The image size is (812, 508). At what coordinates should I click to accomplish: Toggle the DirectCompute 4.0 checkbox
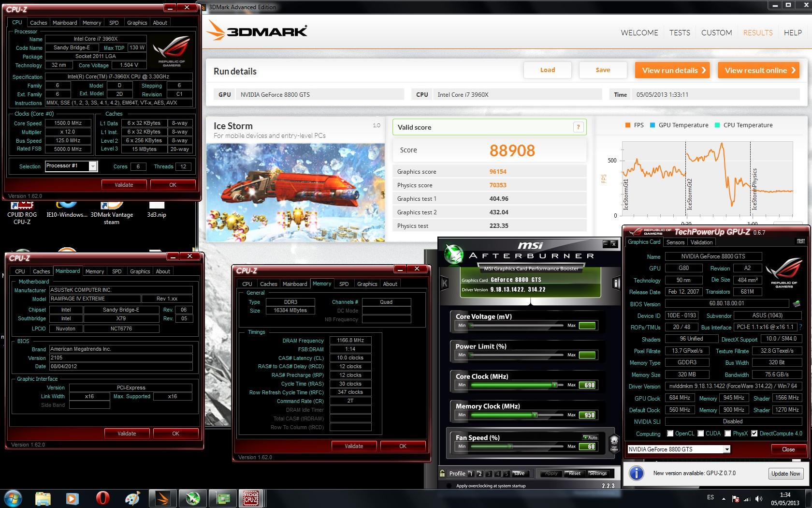tap(754, 433)
